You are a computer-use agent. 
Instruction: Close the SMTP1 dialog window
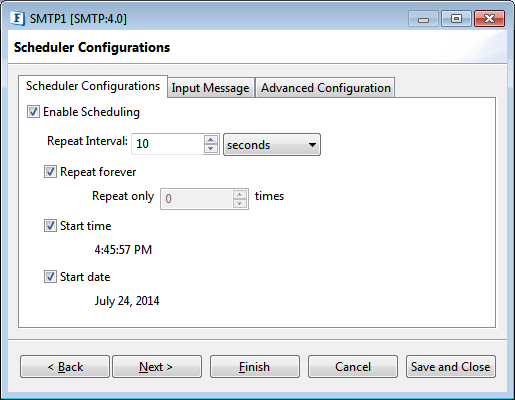pyautogui.click(x=489, y=19)
